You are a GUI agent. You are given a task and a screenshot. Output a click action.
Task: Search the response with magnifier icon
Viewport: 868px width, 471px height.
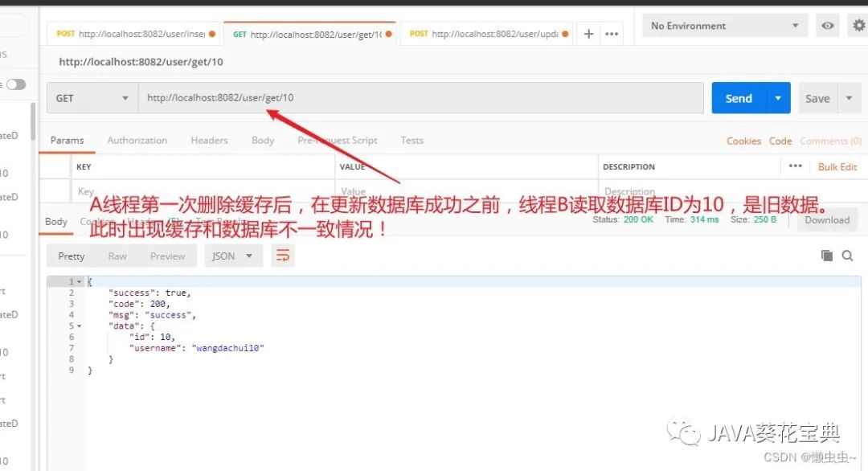click(x=847, y=255)
